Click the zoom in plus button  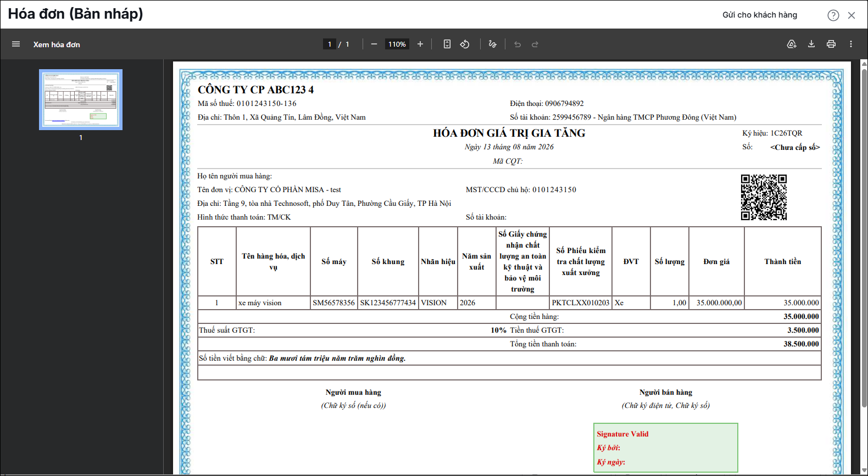pos(420,44)
